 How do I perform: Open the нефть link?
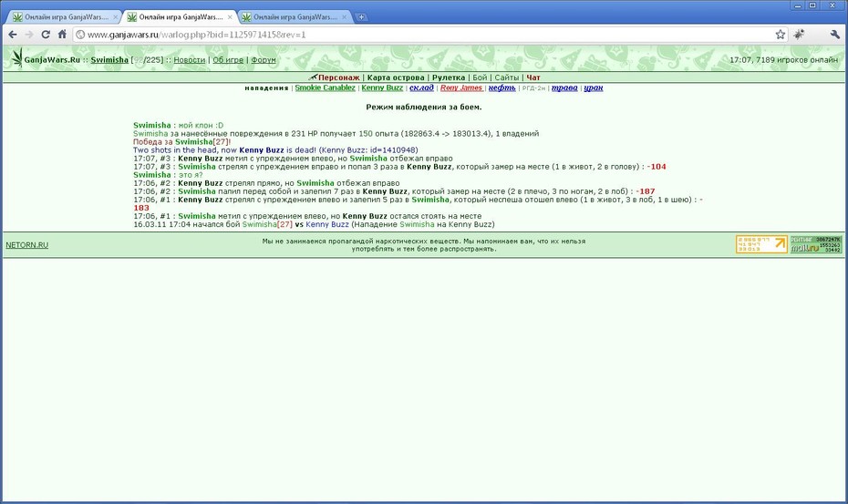click(502, 87)
